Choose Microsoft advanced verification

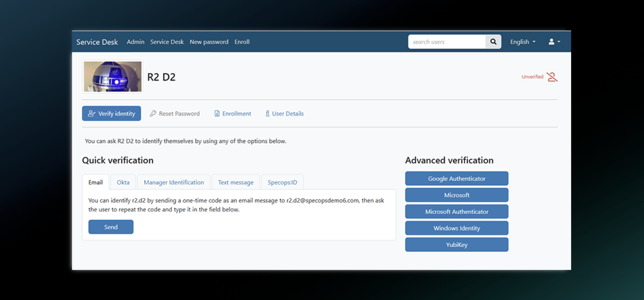[x=457, y=195]
